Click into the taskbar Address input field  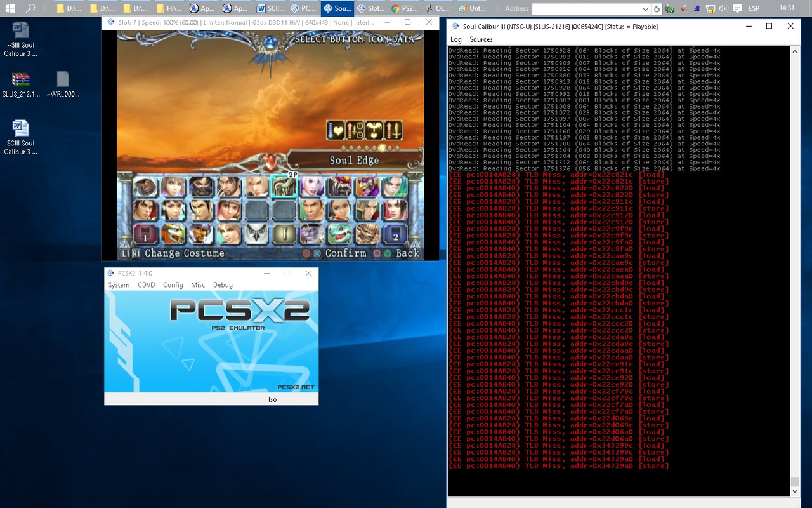click(587, 9)
